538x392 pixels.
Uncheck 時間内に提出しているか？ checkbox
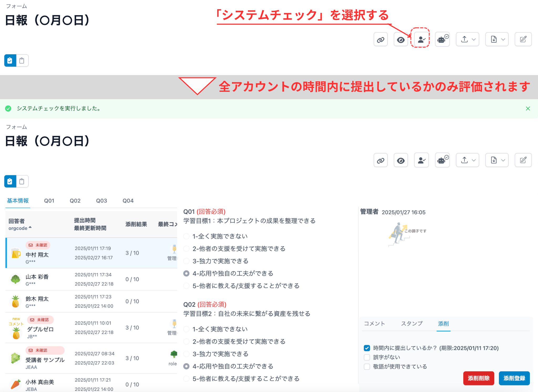click(x=367, y=348)
